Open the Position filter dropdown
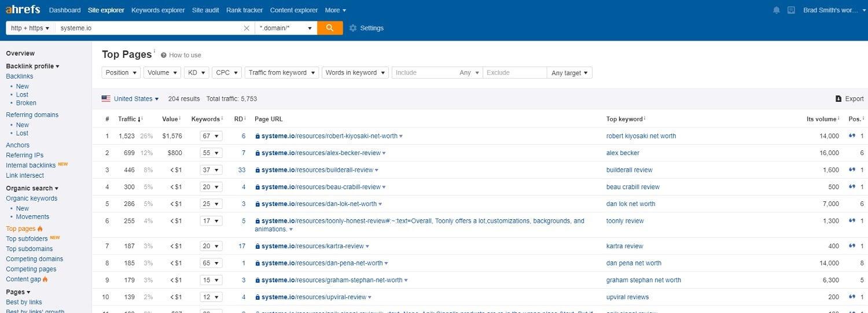This screenshot has height=313, width=868. coord(121,72)
